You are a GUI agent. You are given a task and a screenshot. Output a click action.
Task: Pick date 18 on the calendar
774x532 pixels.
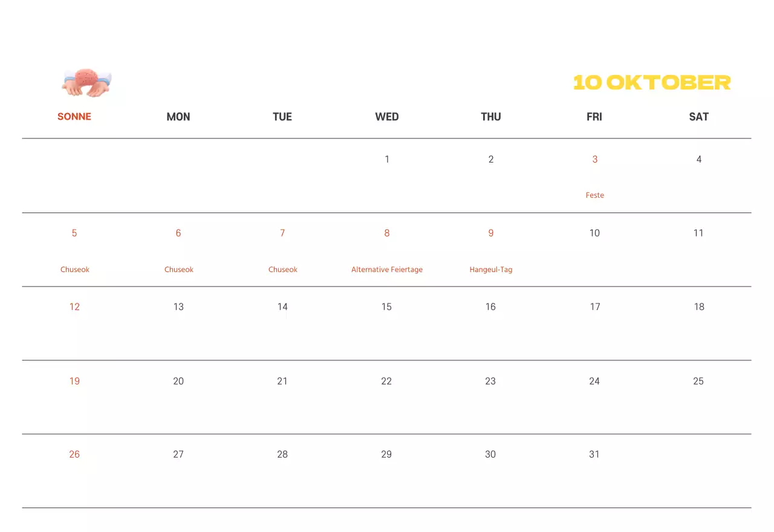click(699, 307)
